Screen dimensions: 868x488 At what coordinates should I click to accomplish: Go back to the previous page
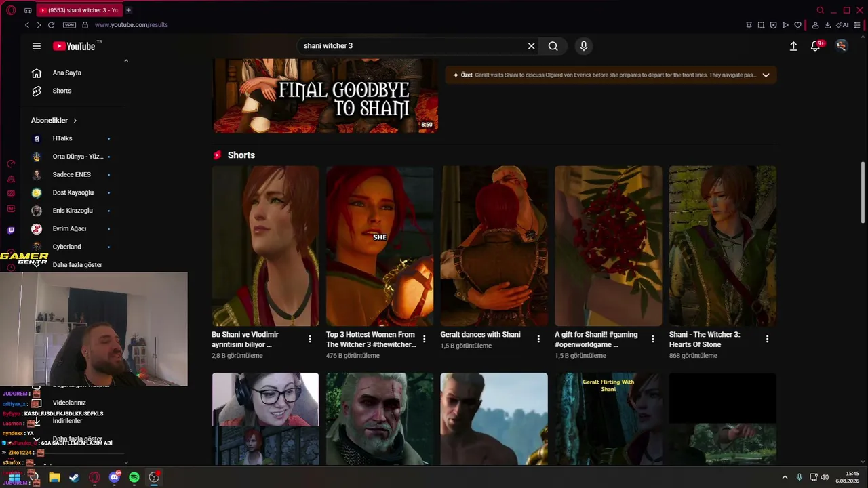(27, 25)
